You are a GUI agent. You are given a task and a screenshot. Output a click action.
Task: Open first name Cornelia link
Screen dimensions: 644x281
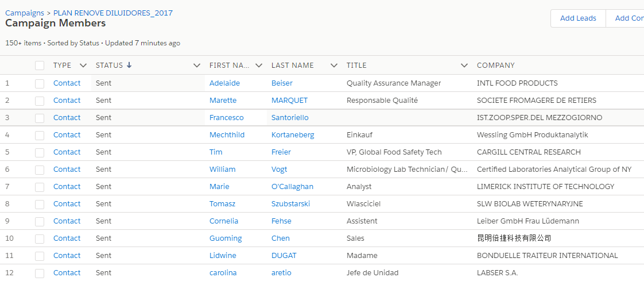pos(224,221)
